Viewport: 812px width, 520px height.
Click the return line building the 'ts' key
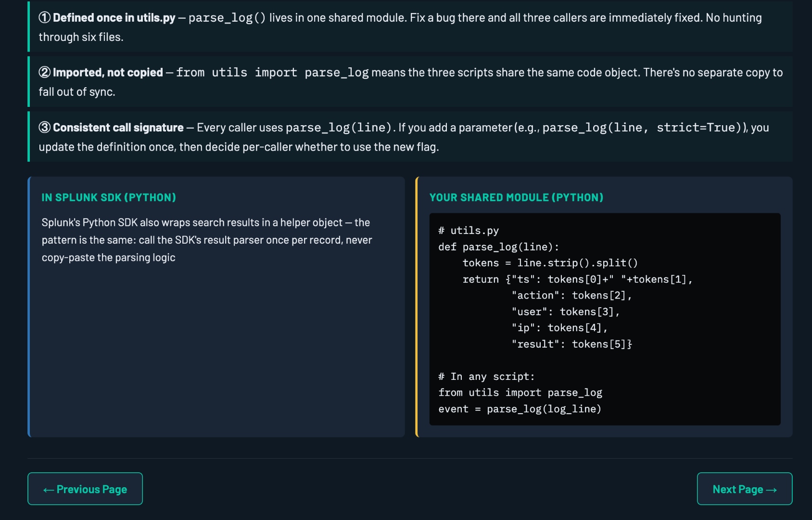577,279
